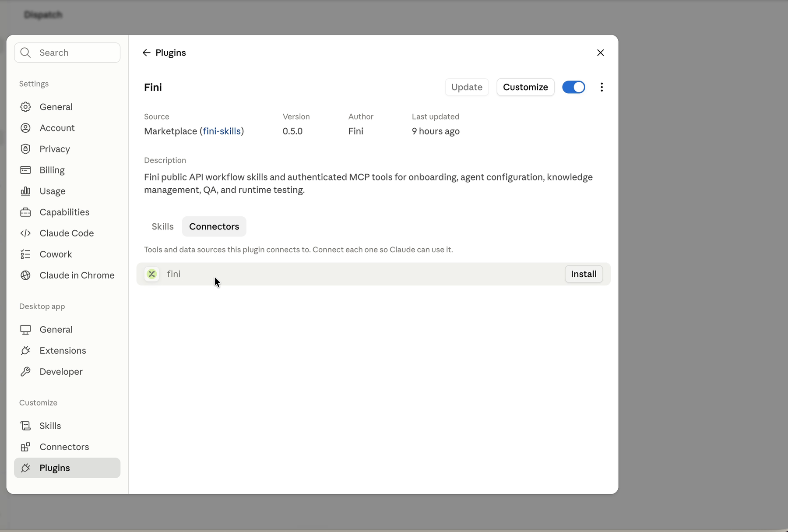Open Developer wrench icon
788x532 pixels.
click(25, 371)
